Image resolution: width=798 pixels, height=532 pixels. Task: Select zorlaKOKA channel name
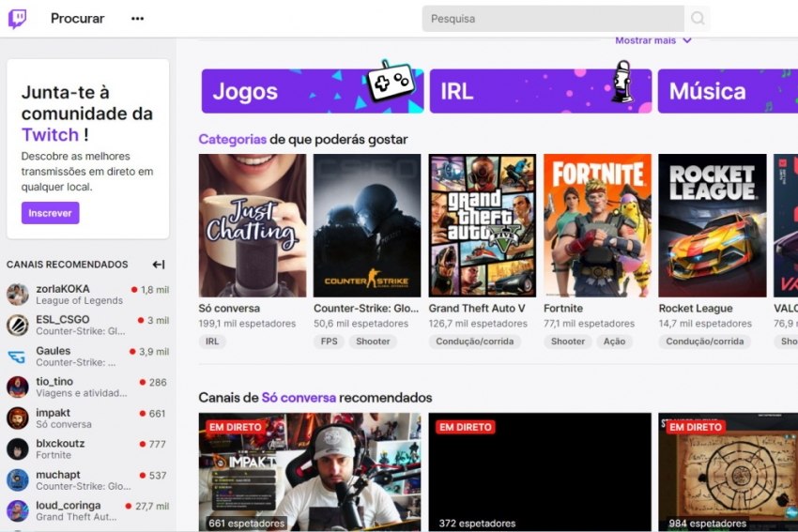click(x=63, y=289)
